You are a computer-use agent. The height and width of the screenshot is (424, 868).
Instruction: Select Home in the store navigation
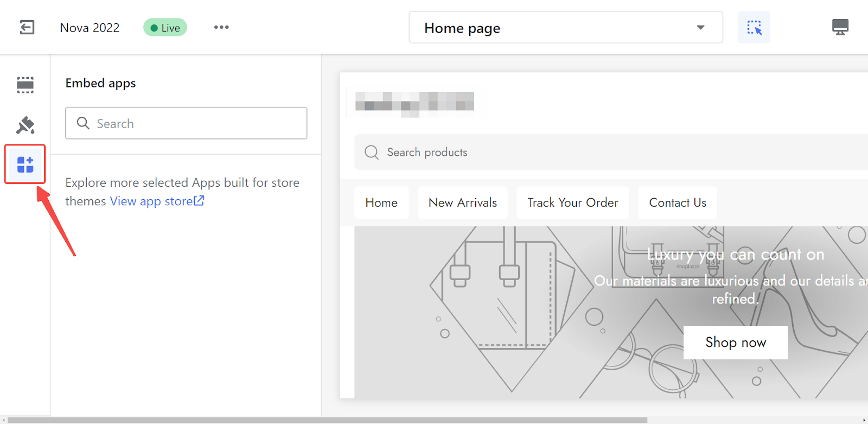click(x=381, y=202)
